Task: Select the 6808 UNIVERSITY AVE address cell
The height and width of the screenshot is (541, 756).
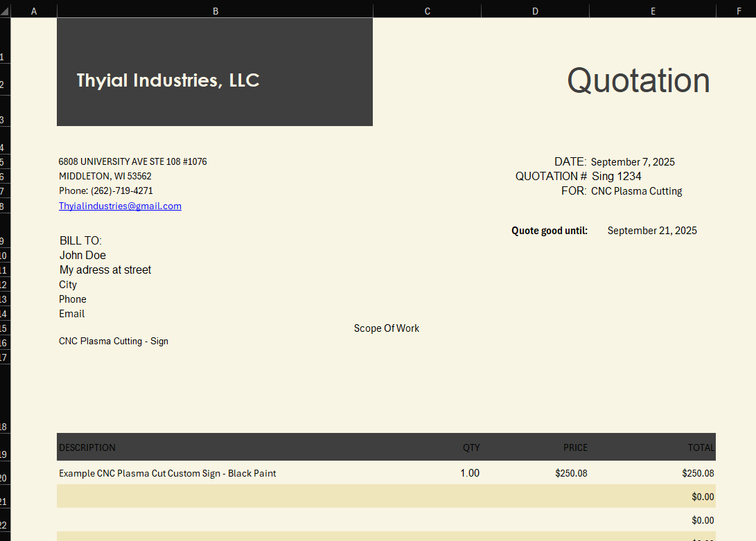Action: click(x=132, y=161)
